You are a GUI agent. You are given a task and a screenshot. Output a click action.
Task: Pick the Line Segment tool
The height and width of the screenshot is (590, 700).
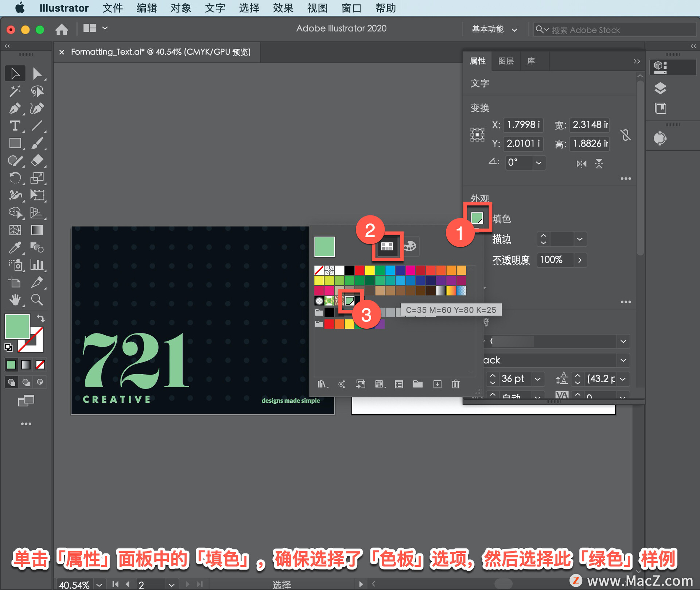coord(37,126)
